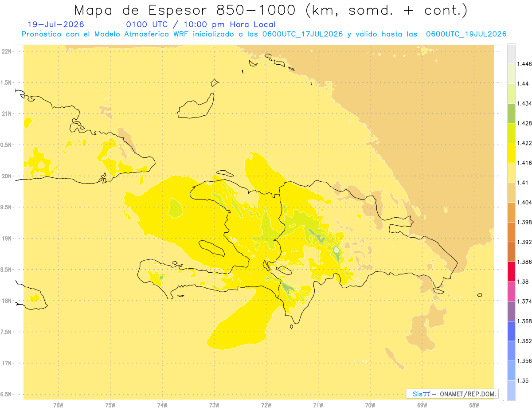This screenshot has height=411, width=532.
Task: Click legend value '1.398'
Action: pyautogui.click(x=525, y=223)
